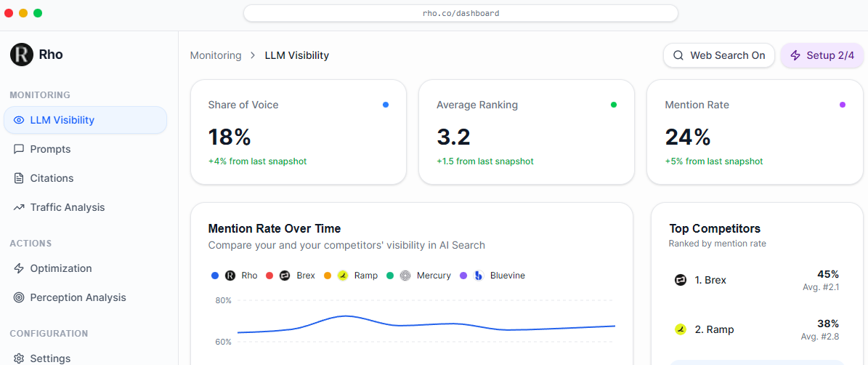Click the breadcrumb chevron separator
This screenshot has width=868, height=365.
pyautogui.click(x=253, y=55)
